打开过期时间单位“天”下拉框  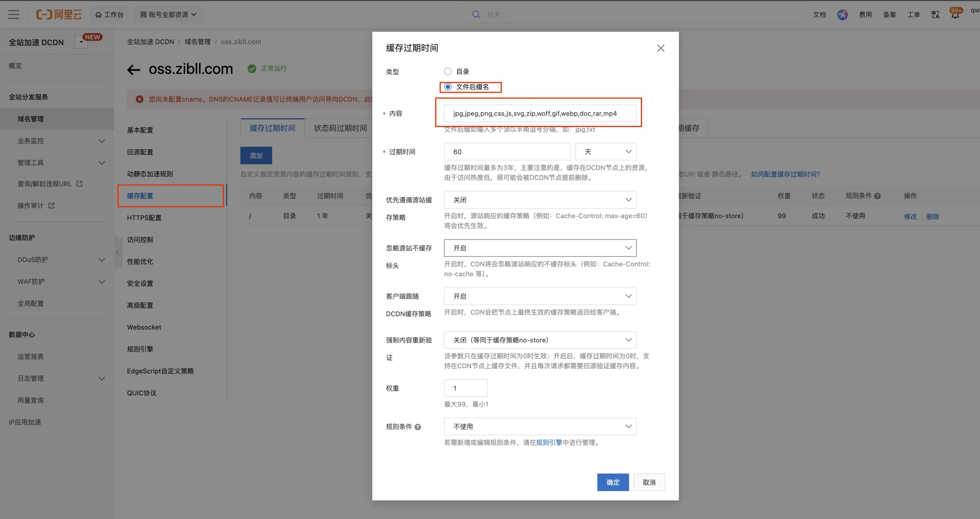(x=605, y=152)
